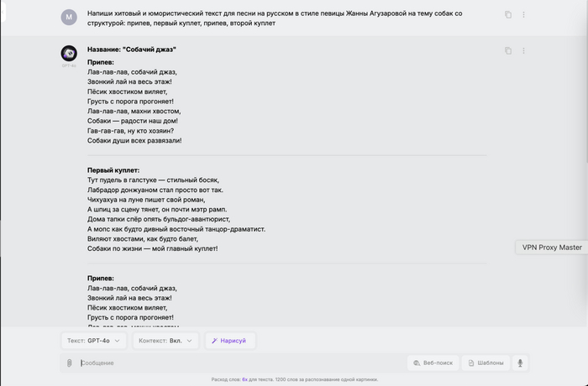Open more options for the user prompt

pyautogui.click(x=523, y=15)
